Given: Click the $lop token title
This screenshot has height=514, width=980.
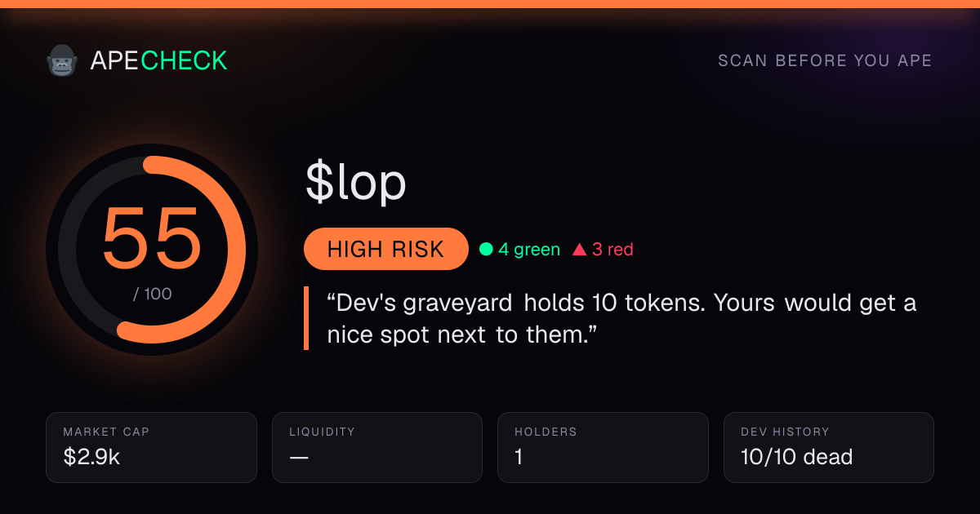Looking at the screenshot, I should (x=356, y=182).
